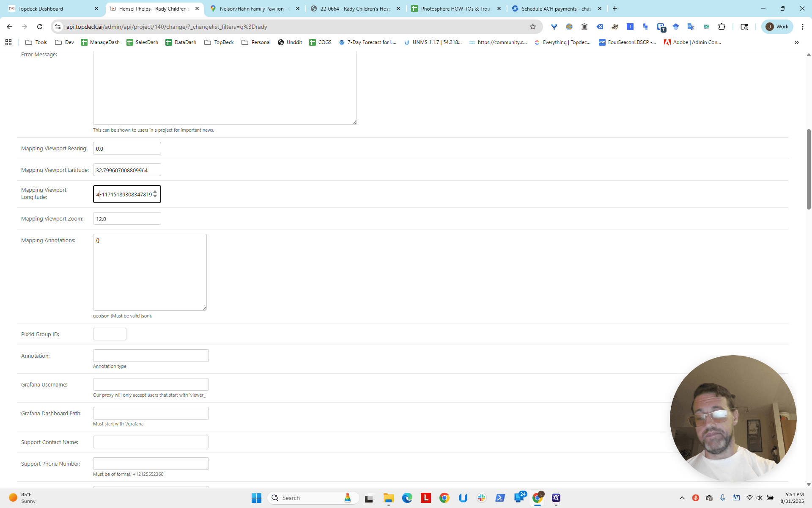Reload the current page
The image size is (812, 508).
[40, 27]
